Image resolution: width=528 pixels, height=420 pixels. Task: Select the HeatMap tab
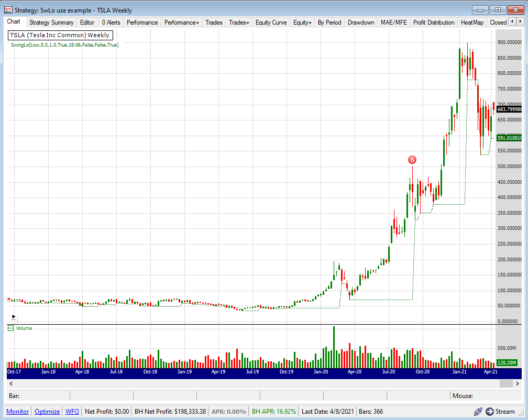tap(472, 23)
